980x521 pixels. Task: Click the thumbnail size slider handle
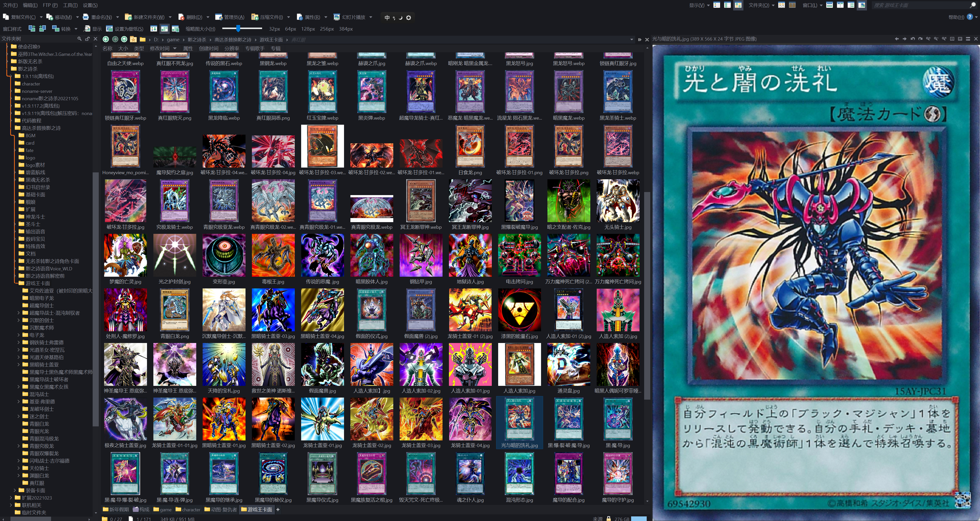tap(238, 29)
